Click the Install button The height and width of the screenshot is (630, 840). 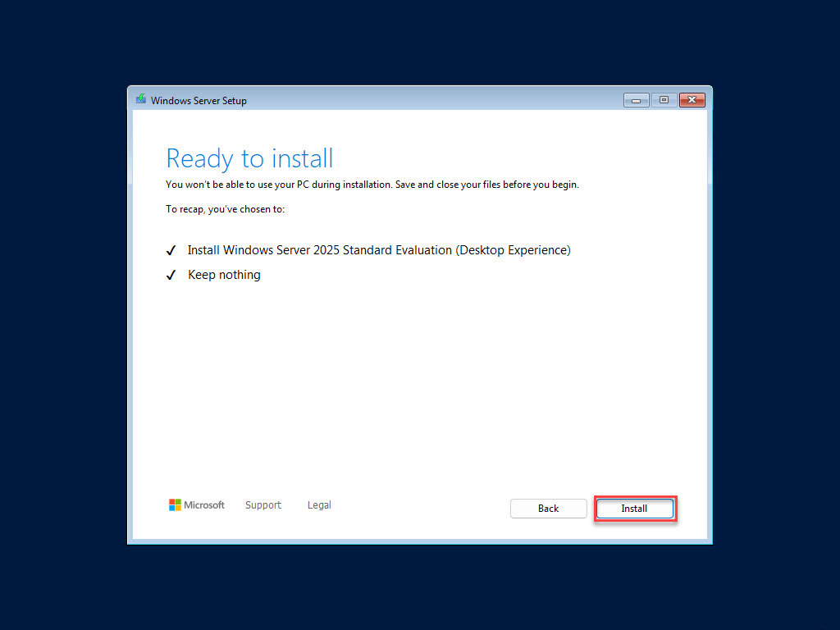634,509
